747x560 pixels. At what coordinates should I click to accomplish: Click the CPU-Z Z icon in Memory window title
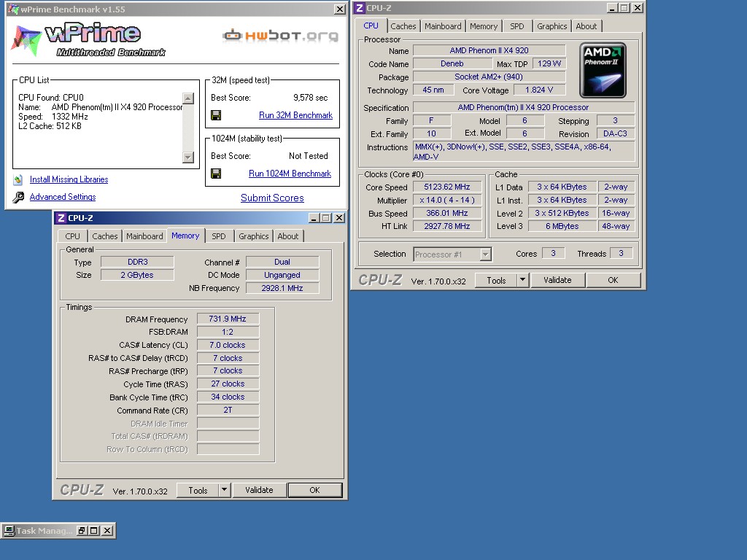(x=61, y=218)
